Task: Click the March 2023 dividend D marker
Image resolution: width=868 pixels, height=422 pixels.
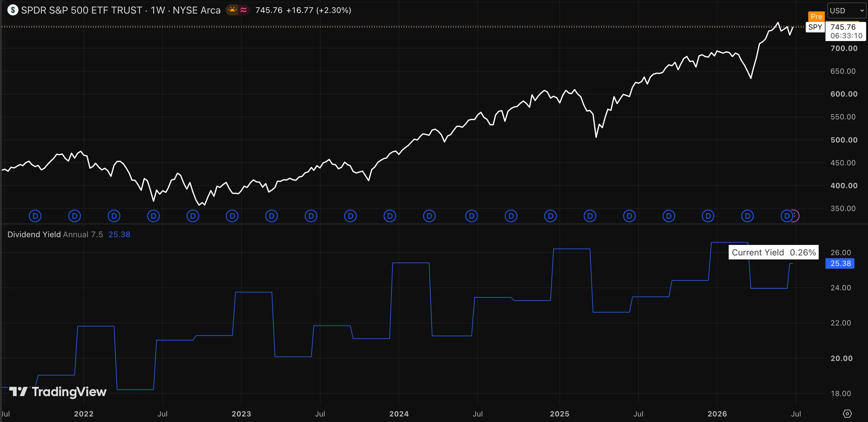Action: 271,216
